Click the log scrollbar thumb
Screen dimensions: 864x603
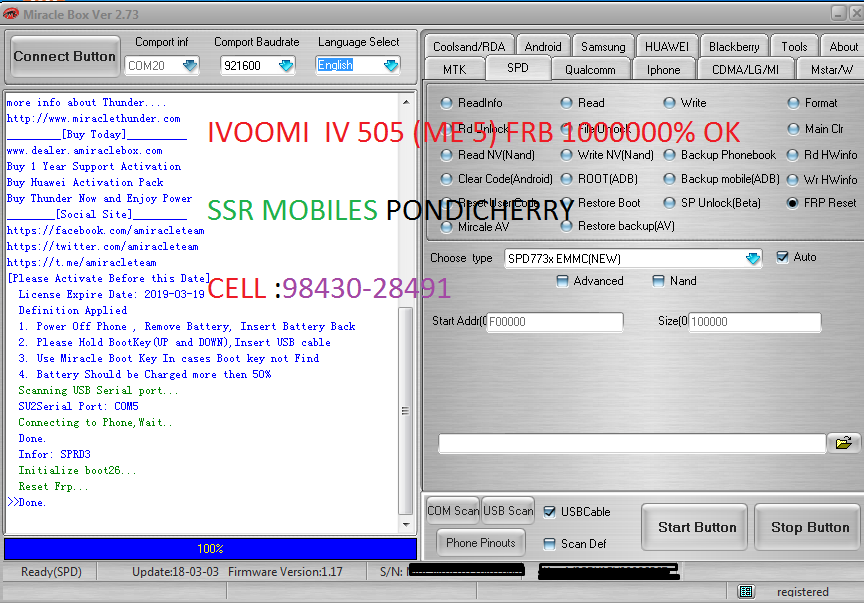pyautogui.click(x=405, y=411)
